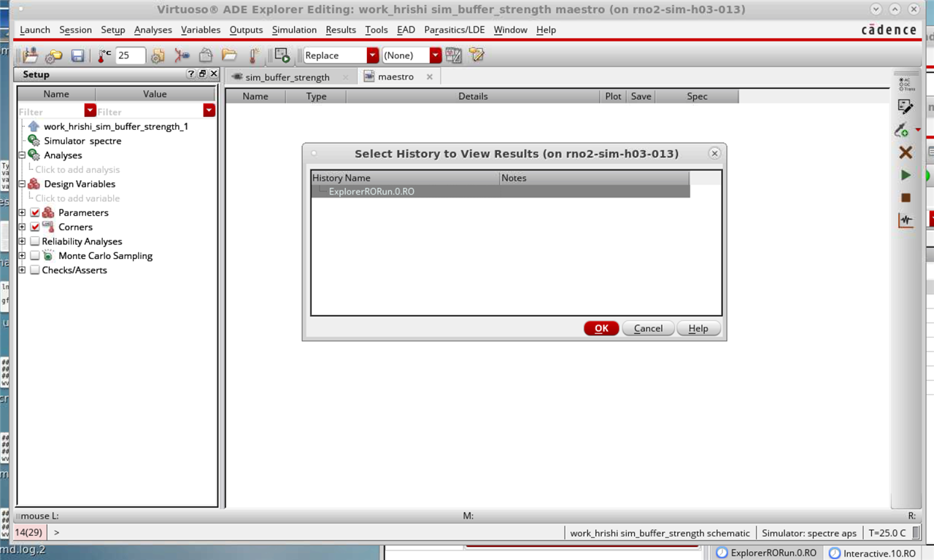Click the up arrow icon next to work_hrishi_sim_buffer_strength_1
The image size is (934, 560).
tap(34, 126)
